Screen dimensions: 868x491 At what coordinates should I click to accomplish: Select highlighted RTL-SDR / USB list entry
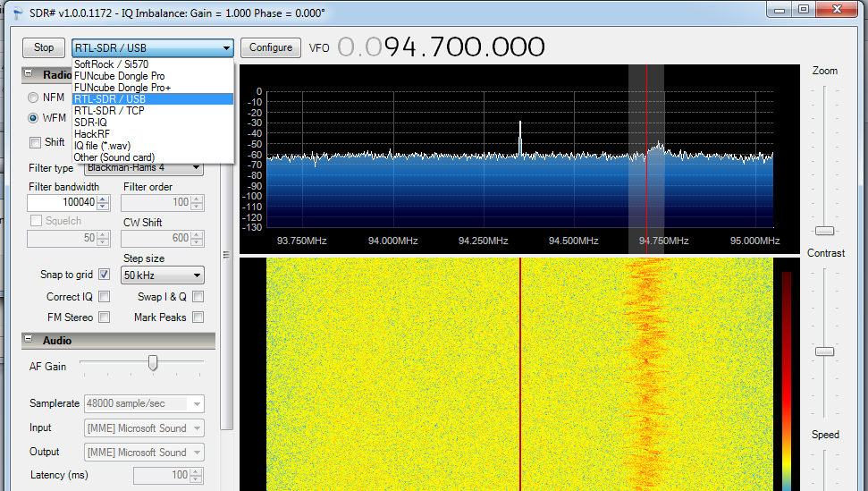153,99
